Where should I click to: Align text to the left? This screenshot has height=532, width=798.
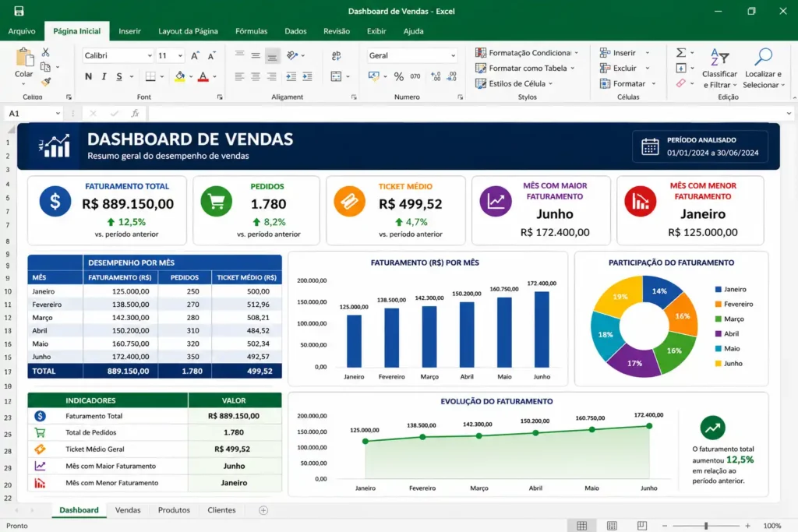[x=239, y=76]
